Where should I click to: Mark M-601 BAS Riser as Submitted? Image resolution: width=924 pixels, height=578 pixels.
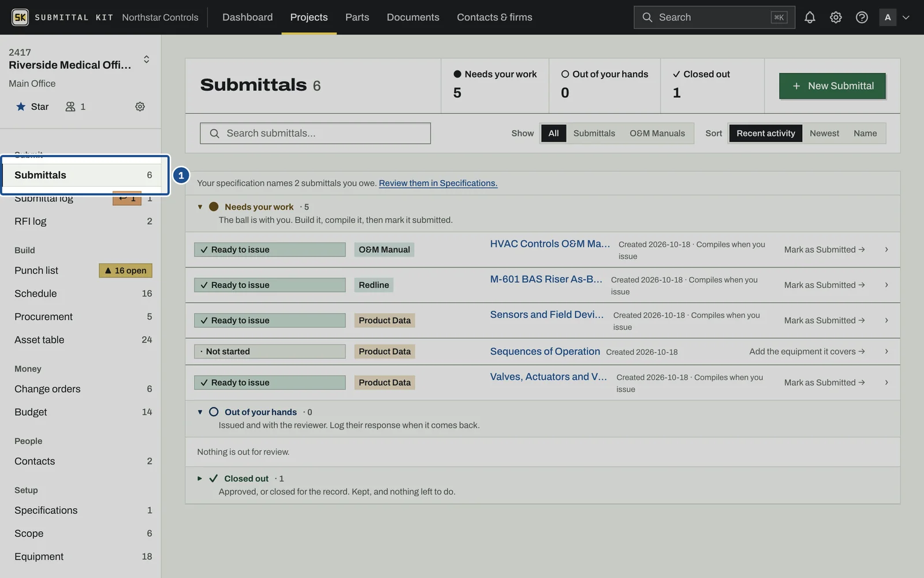[824, 285]
